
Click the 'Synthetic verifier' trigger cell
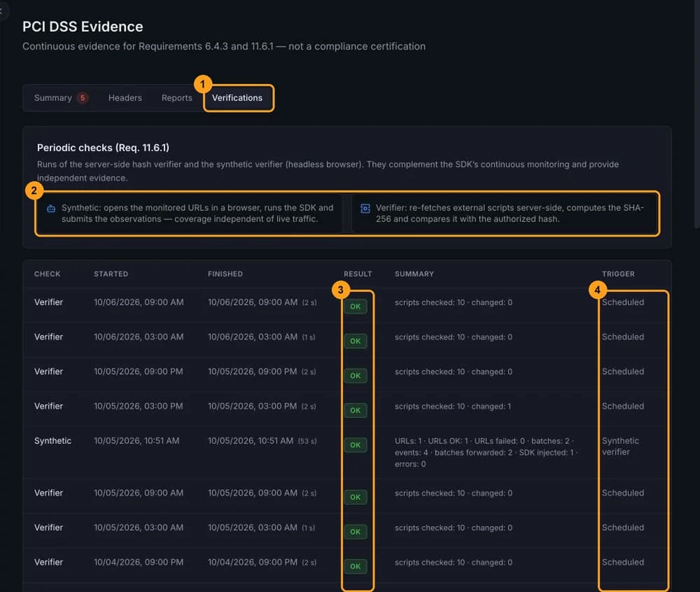point(620,446)
